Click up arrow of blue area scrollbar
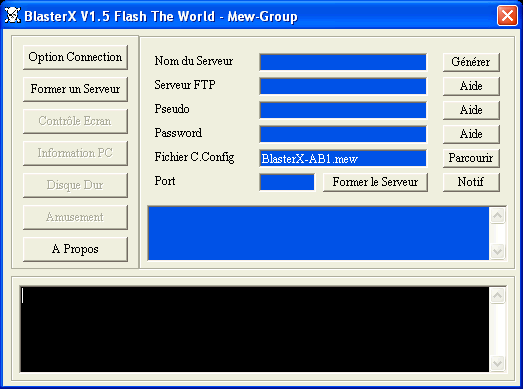Image resolution: width=523 pixels, height=389 pixels. pos(498,216)
